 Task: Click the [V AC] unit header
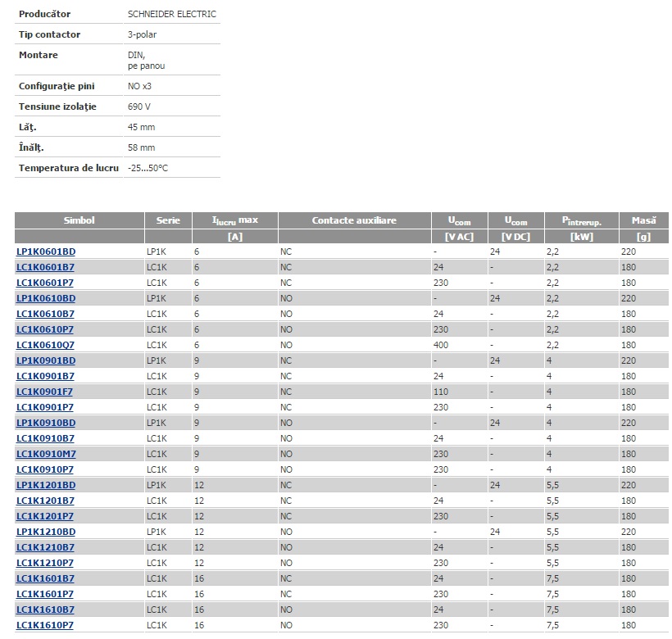460,237
